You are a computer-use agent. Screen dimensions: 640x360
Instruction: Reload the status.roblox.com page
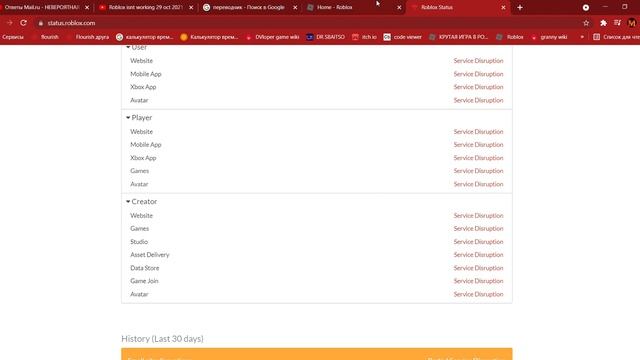pos(24,23)
